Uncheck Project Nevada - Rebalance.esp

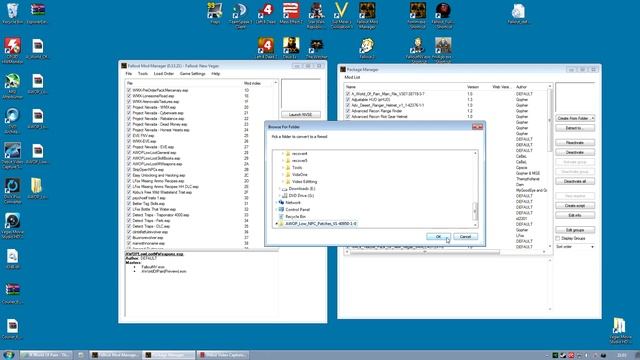129,119
